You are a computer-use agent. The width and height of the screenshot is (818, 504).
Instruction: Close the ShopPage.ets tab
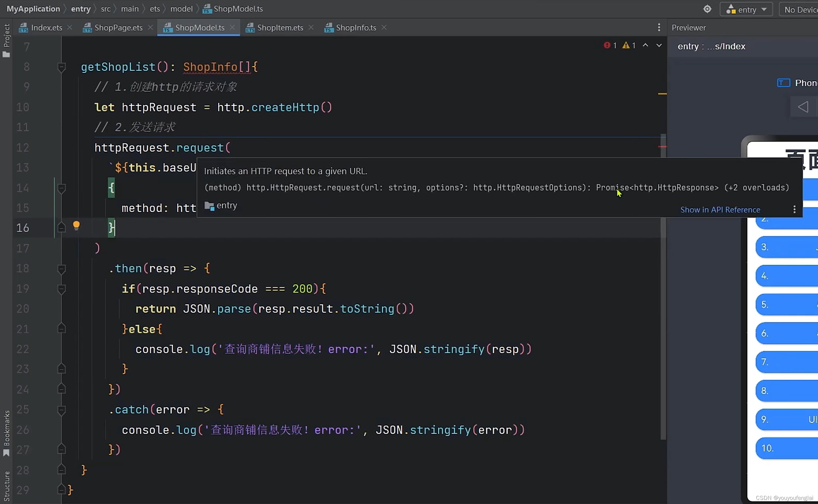coord(150,27)
